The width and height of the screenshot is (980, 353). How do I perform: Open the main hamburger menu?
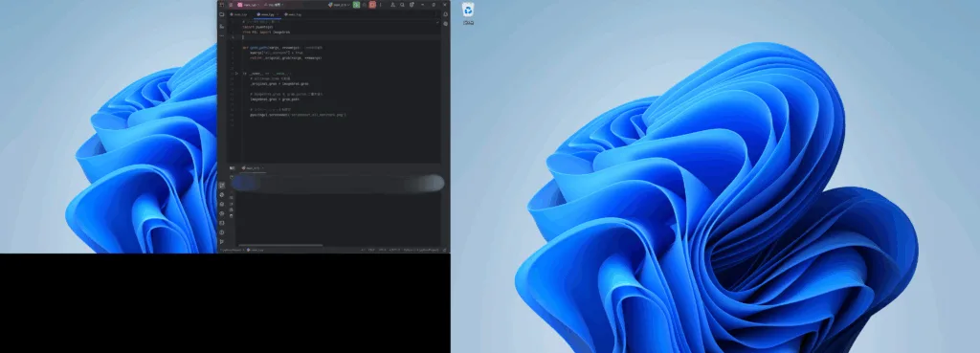[231, 5]
